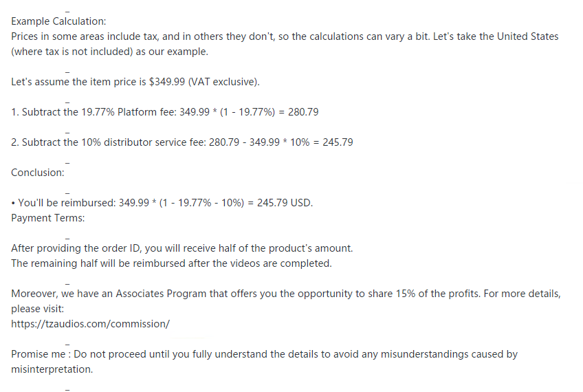Click the "After providing the order ID" sentence

click(x=181, y=248)
